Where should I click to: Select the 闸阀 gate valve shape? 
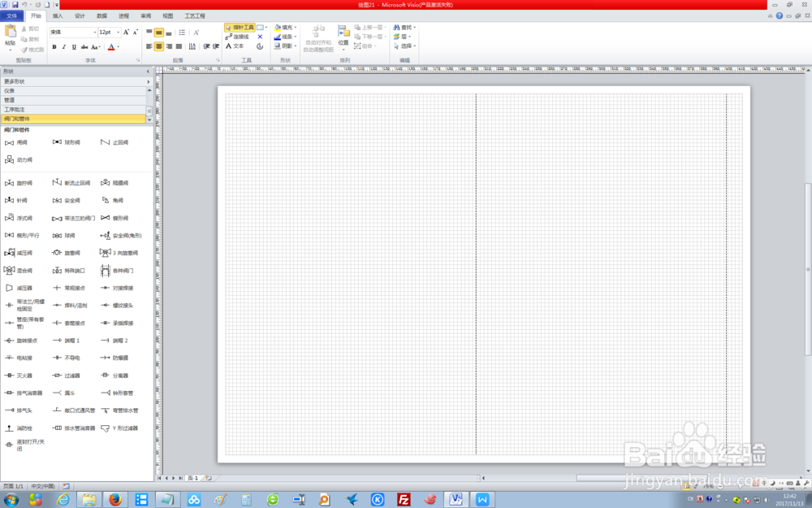(x=16, y=142)
